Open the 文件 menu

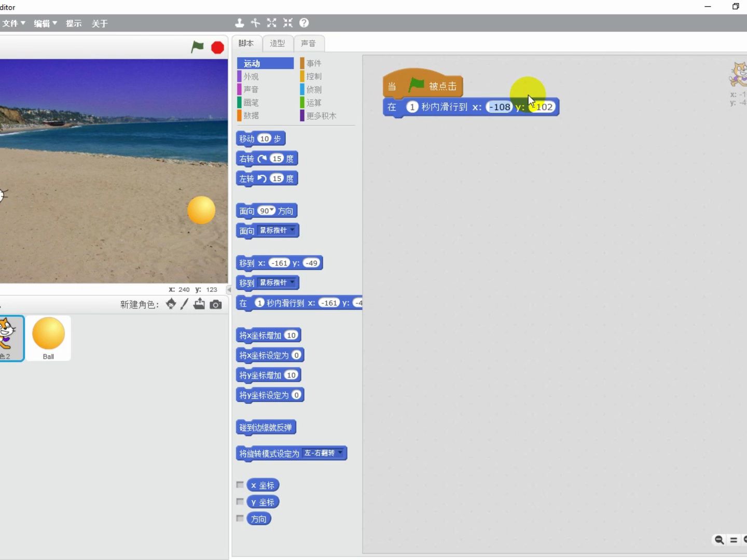coord(13,23)
